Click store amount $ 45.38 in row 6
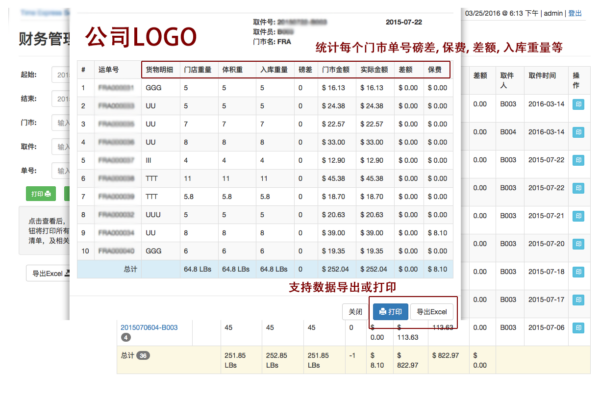Viewport: 600px width, 401px height. (333, 179)
